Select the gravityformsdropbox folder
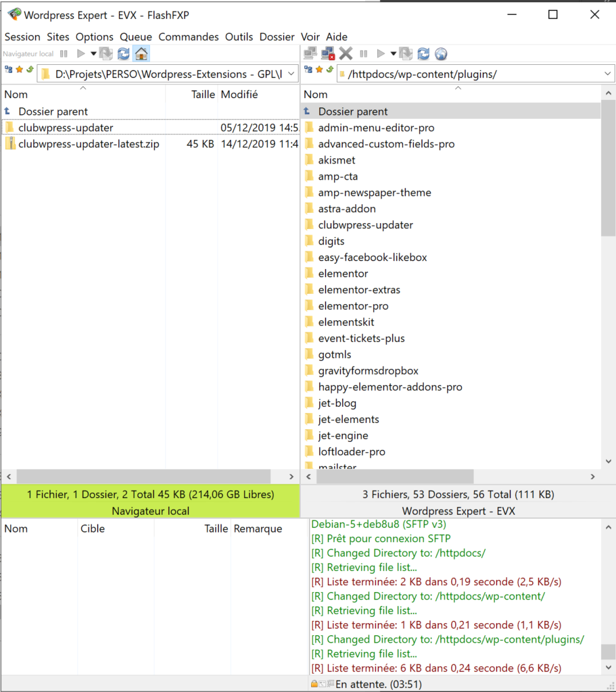616x692 pixels. click(x=451, y=371)
